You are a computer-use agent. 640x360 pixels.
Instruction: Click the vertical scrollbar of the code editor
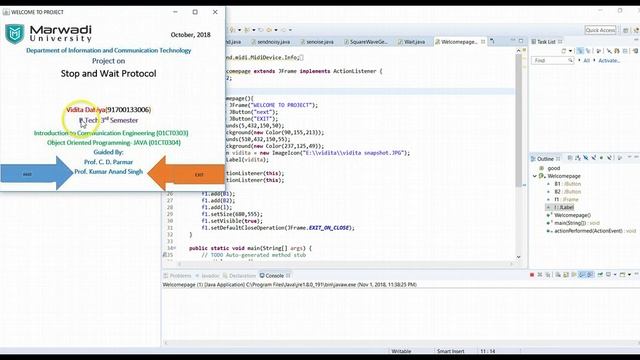[x=518, y=153]
